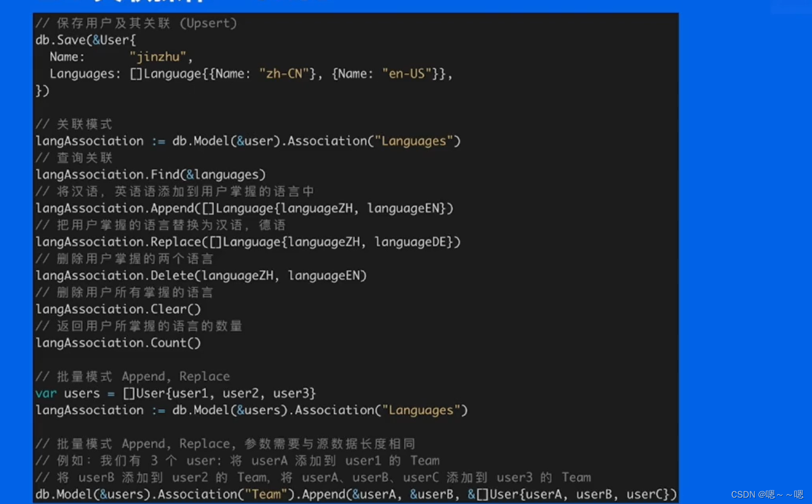812x504 pixels.
Task: Click the langAssociation.Count() line
Action: (118, 343)
